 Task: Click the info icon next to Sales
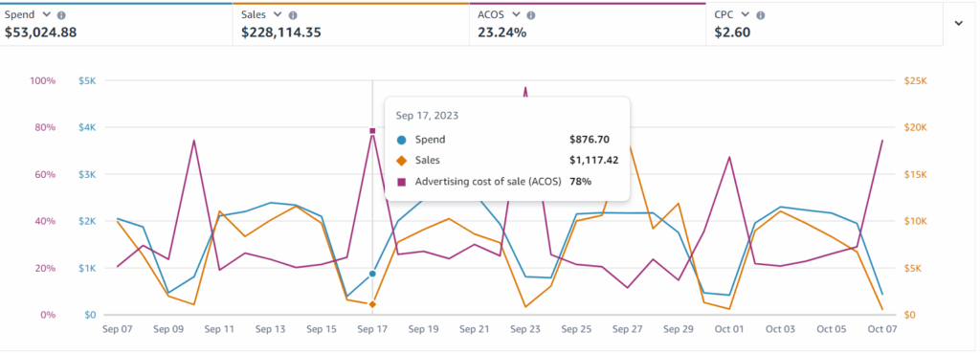coord(293,15)
